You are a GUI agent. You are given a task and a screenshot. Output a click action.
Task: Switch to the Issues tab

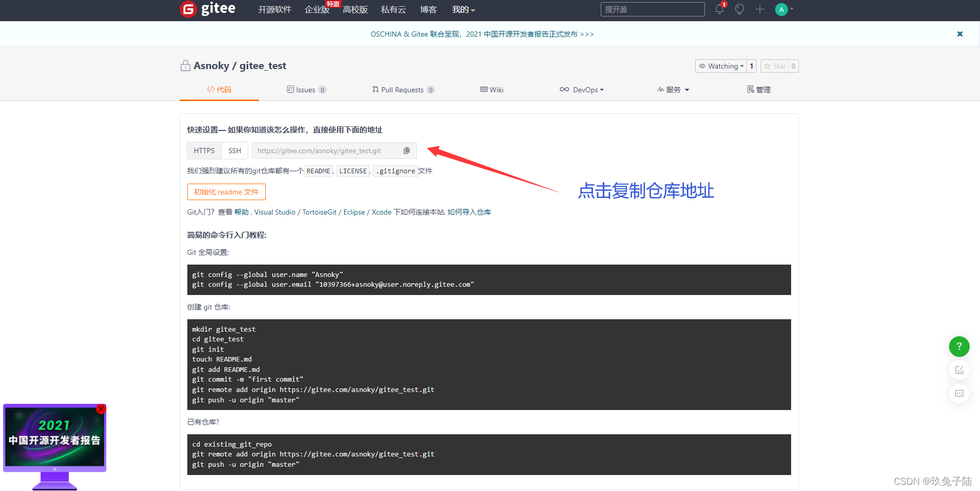[307, 90]
